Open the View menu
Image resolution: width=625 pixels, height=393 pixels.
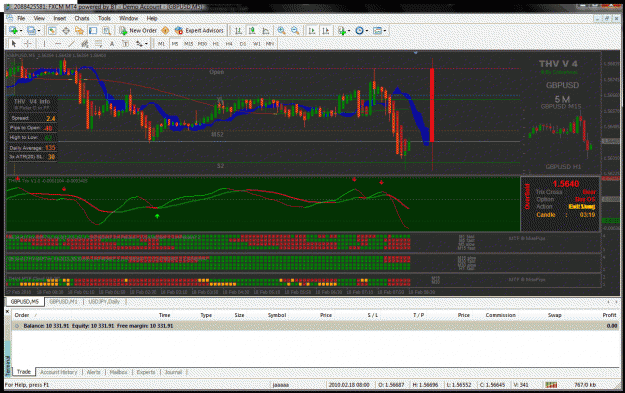tap(39, 18)
